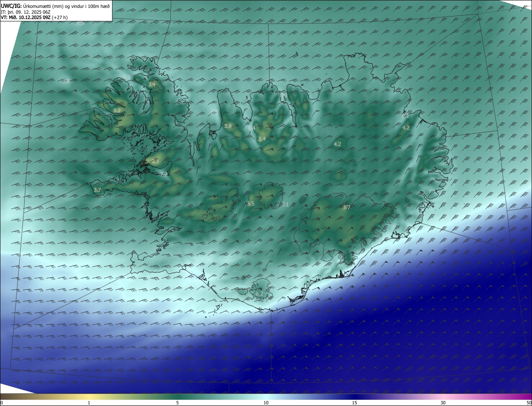Click the 7.9 value on the map
Image resolution: width=532 pixels, height=406 pixels.
tap(80, 24)
